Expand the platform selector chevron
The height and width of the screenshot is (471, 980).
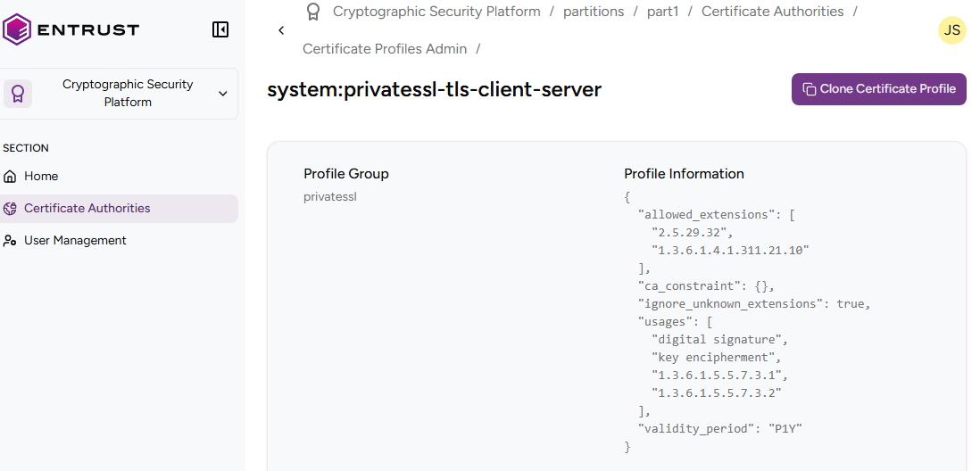[x=223, y=94]
